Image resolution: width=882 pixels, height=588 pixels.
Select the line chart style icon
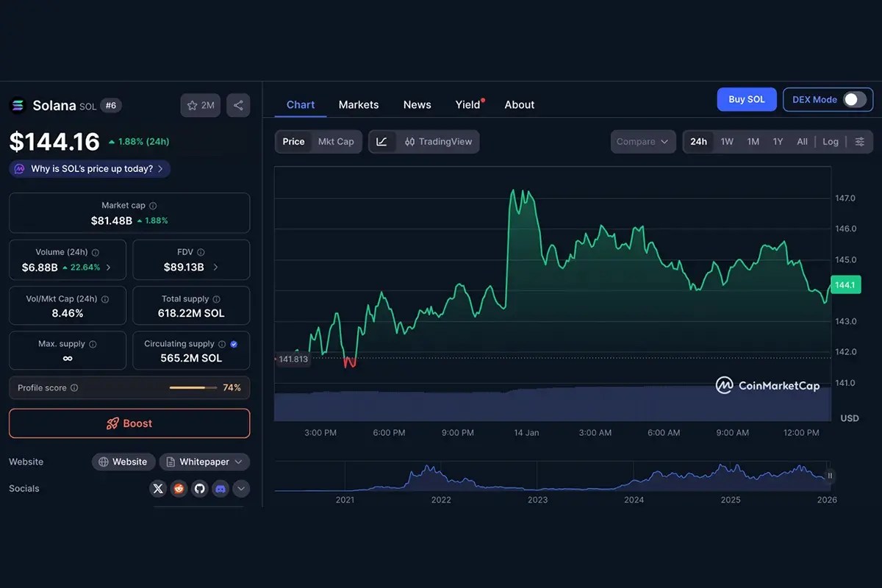coord(382,141)
